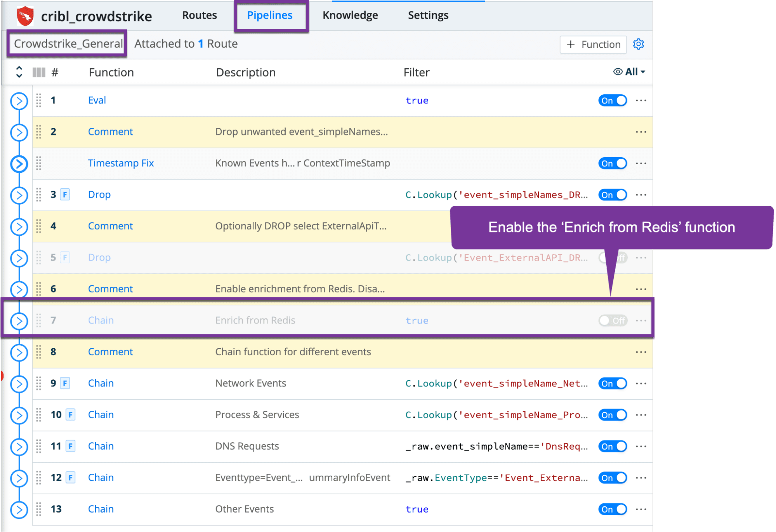
Task: Open the attached 1 Route link
Action: 201,44
